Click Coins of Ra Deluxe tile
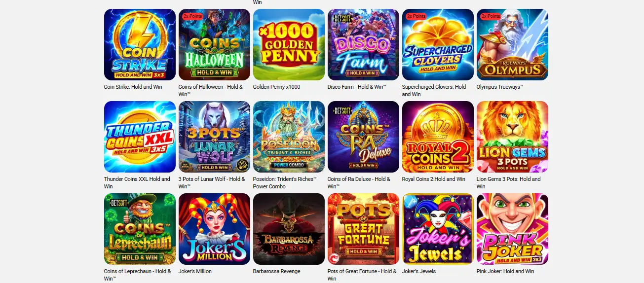 click(363, 137)
